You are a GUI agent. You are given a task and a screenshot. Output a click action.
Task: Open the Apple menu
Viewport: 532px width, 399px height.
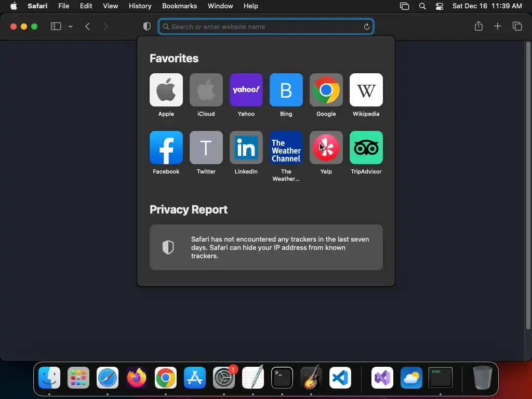point(14,6)
